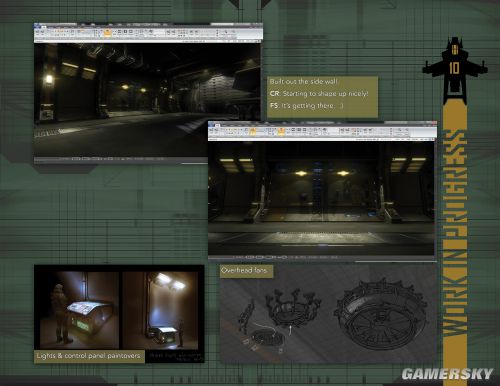This screenshot has width=500, height=386.
Task: Click the first highlighted orange ribbon button in lower editor
Action: click(253, 132)
